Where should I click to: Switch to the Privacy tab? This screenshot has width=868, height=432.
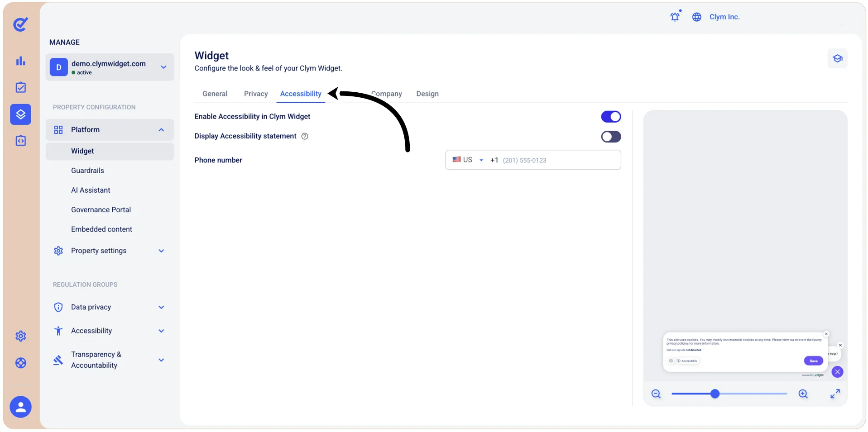click(x=256, y=94)
